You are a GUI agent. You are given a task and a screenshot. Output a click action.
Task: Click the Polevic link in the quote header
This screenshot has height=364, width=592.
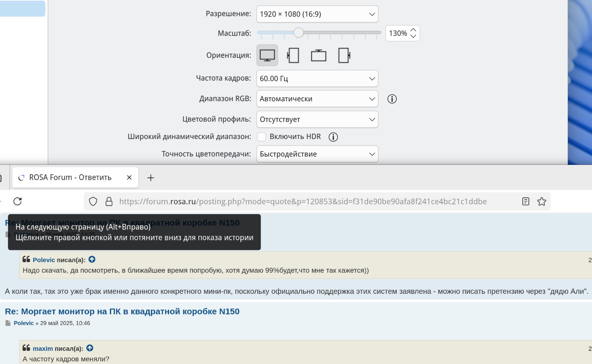pos(44,260)
